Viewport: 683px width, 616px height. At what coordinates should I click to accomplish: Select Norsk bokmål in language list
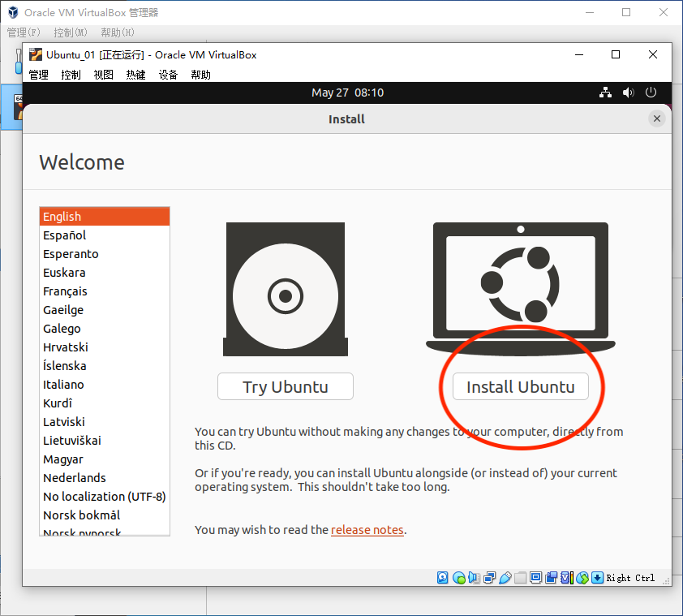(x=105, y=515)
